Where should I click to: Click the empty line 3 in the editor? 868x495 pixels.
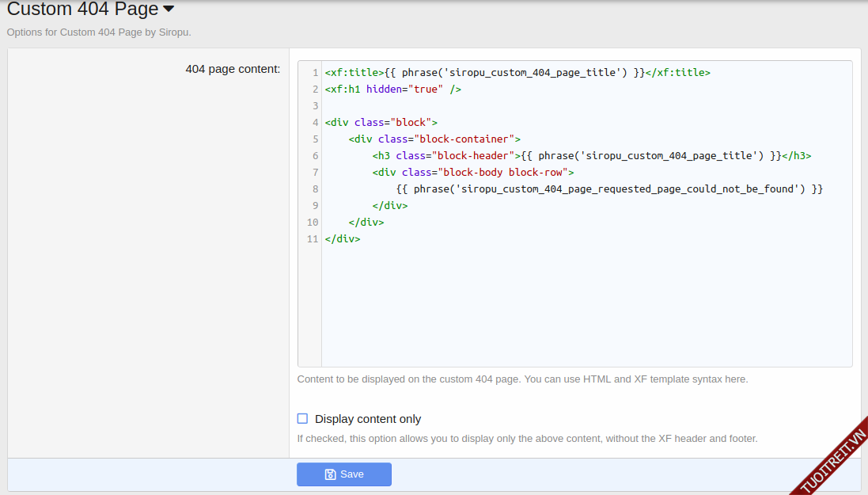point(554,106)
